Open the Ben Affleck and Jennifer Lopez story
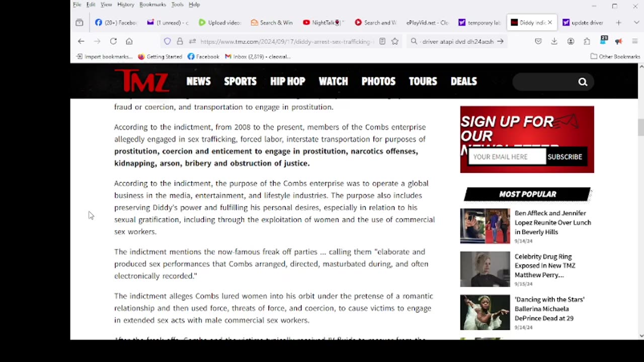 [553, 223]
